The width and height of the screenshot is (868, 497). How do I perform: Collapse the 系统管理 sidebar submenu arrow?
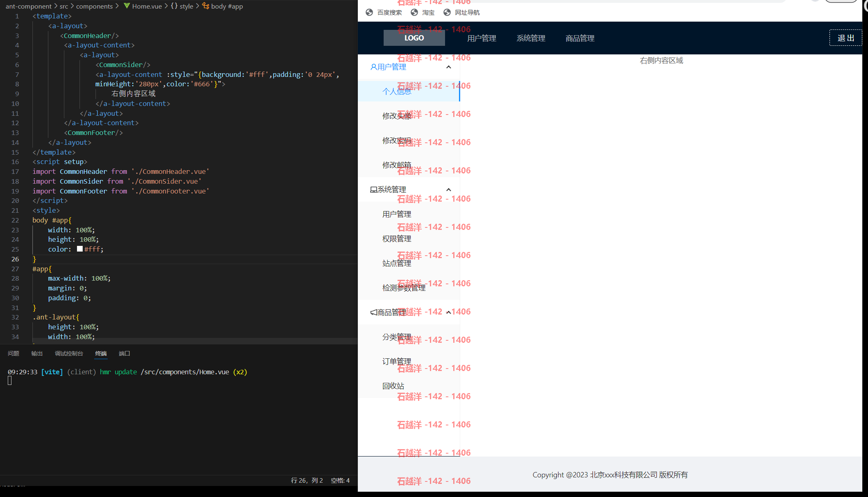point(449,190)
